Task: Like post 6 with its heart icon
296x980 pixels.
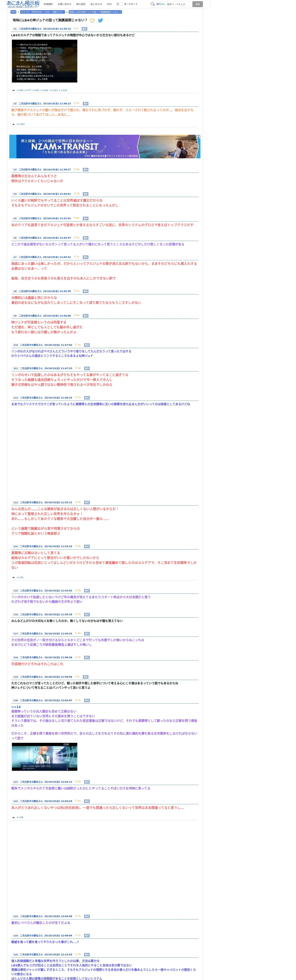Action: 75,237
